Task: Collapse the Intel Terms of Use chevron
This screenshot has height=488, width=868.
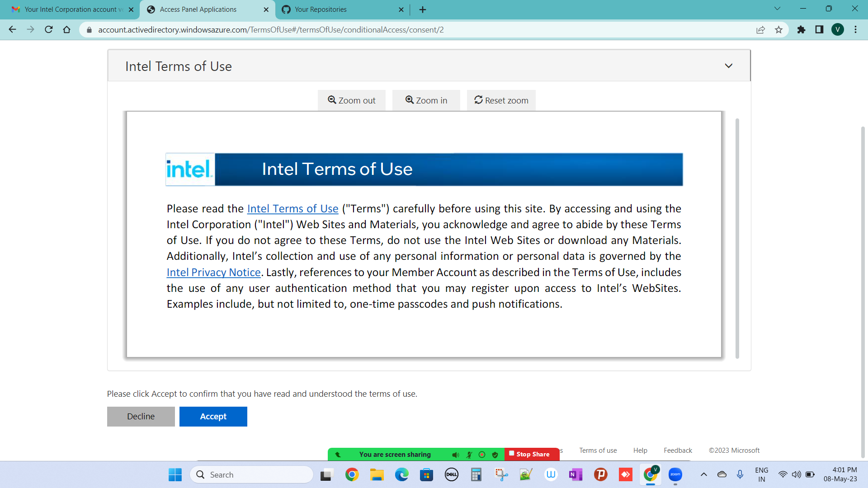Action: coord(728,66)
